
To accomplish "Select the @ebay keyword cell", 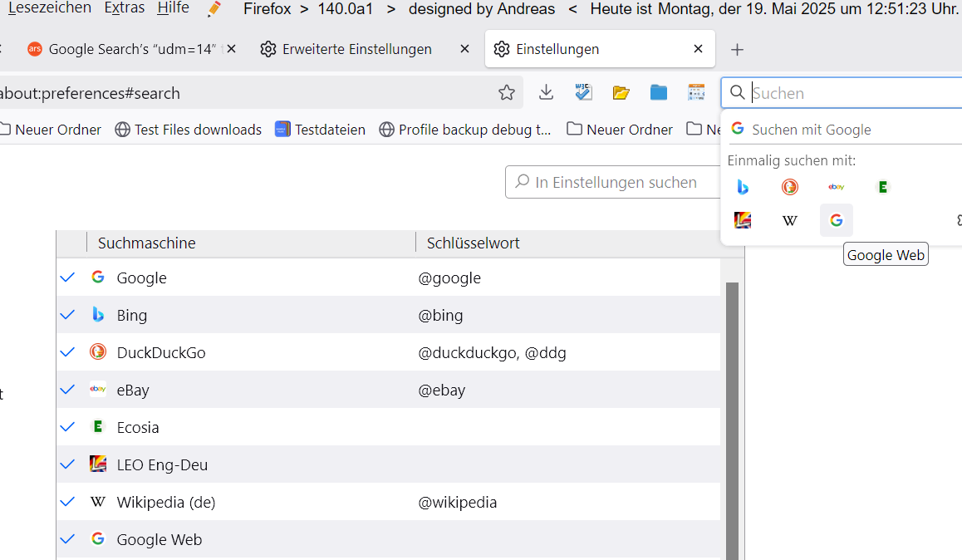I will point(442,391).
